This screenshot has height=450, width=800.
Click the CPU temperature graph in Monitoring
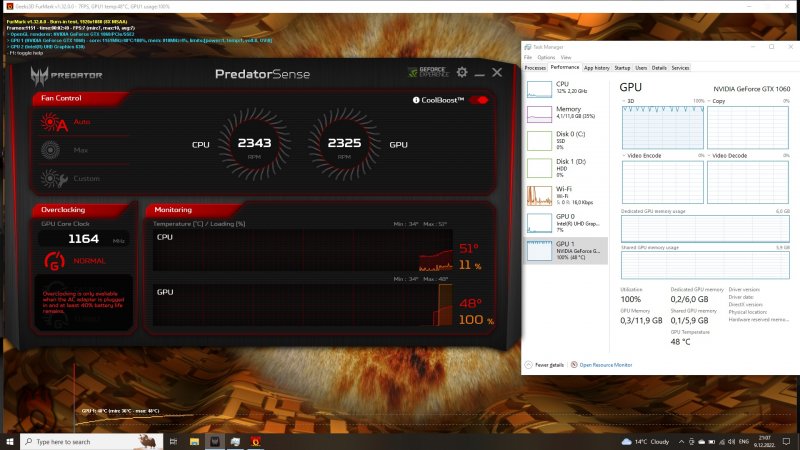coord(303,250)
